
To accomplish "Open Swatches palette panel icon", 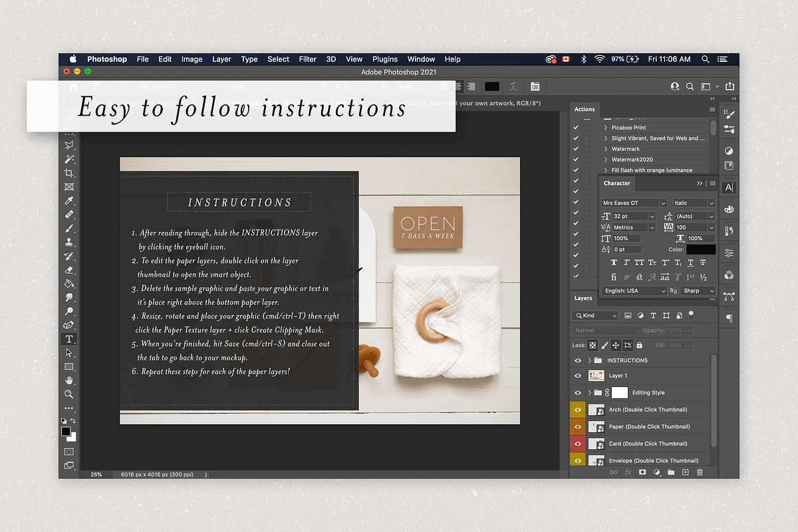I will [x=729, y=209].
